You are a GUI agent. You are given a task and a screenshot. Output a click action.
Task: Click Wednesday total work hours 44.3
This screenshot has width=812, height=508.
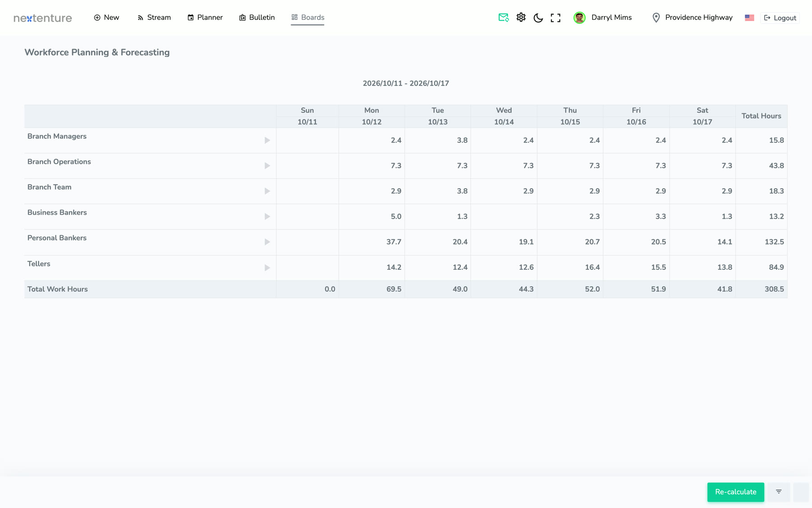tap(526, 289)
